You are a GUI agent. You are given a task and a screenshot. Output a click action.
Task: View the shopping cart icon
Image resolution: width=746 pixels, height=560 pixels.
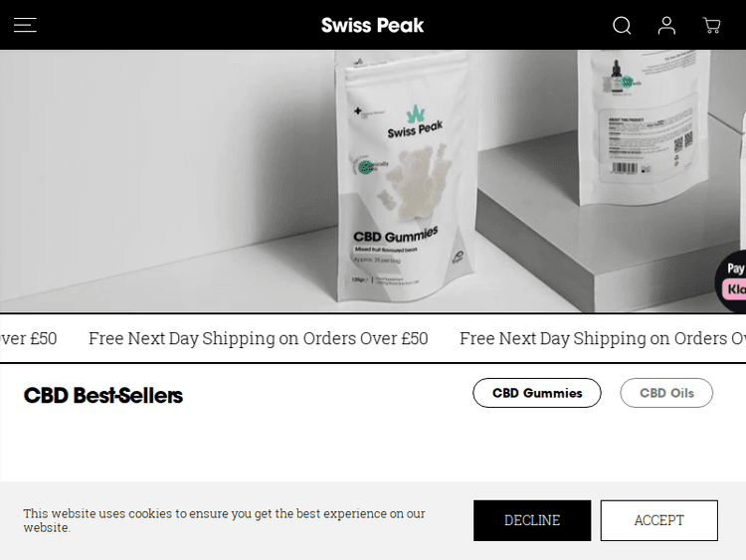tap(711, 25)
